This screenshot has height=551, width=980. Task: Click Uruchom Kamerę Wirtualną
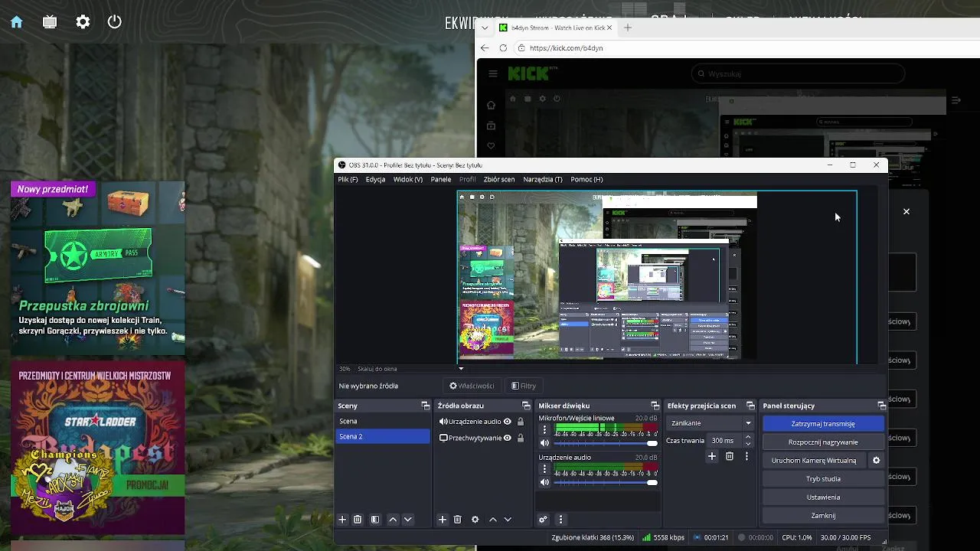814,460
